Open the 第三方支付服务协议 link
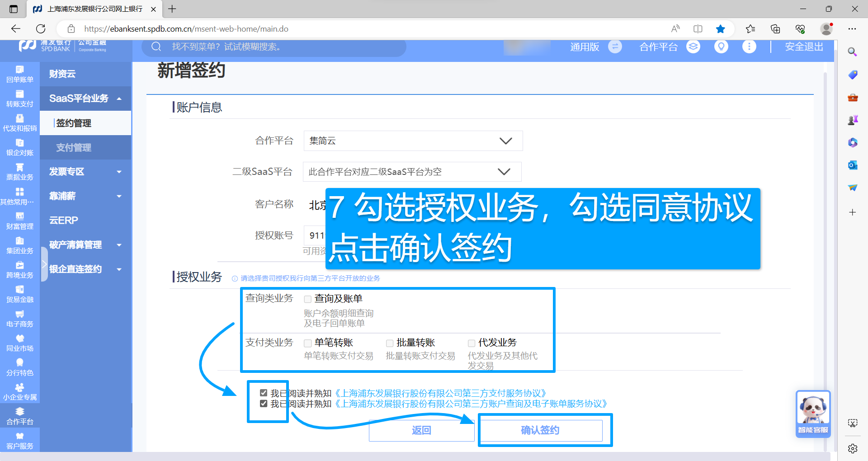 click(441, 393)
